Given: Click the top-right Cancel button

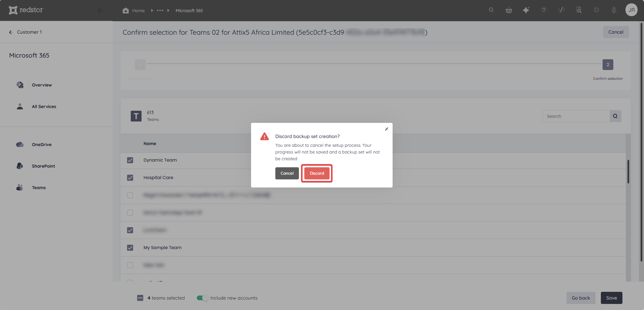Looking at the screenshot, I should [x=616, y=32].
